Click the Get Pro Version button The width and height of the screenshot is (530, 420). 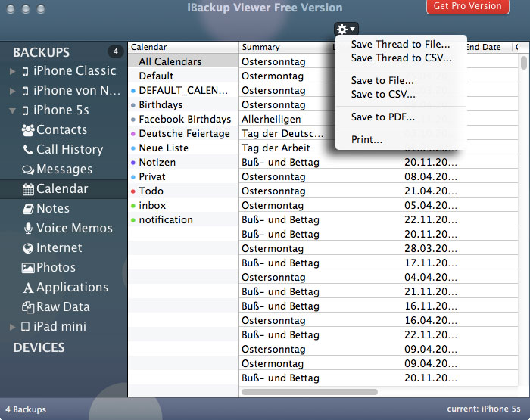467,6
